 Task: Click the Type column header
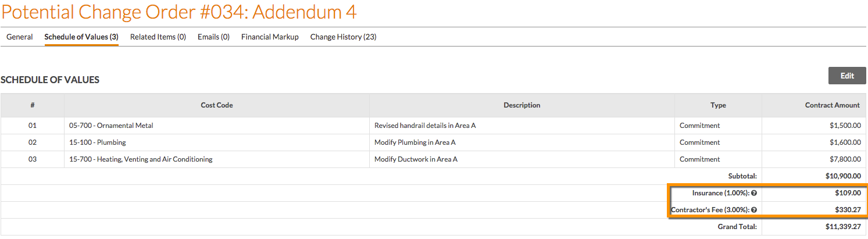coord(718,105)
